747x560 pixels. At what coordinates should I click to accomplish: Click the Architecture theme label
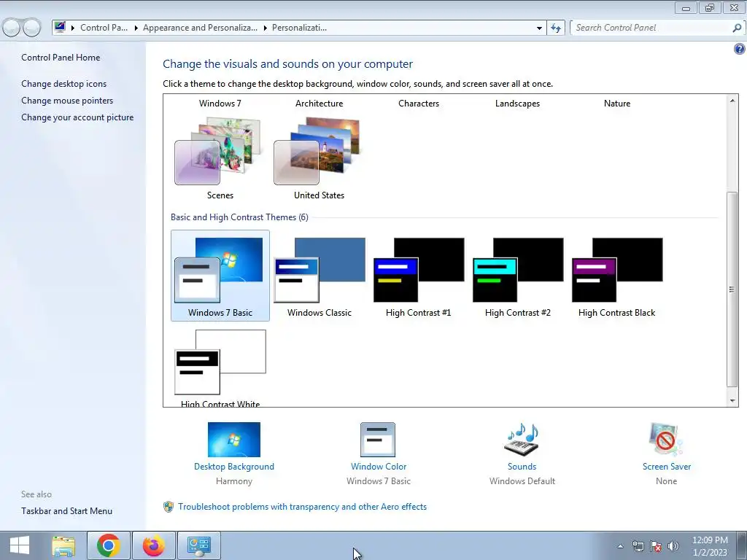(x=320, y=104)
